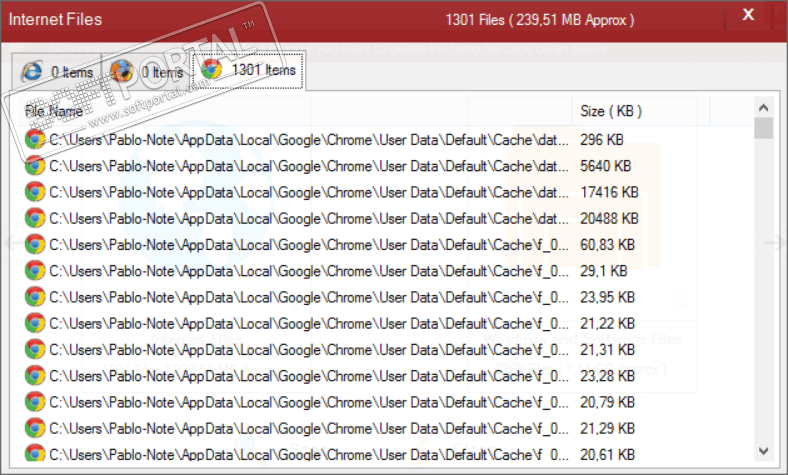
Task: Click the Chrome icon in the 21,31 KB row
Action: 35,349
